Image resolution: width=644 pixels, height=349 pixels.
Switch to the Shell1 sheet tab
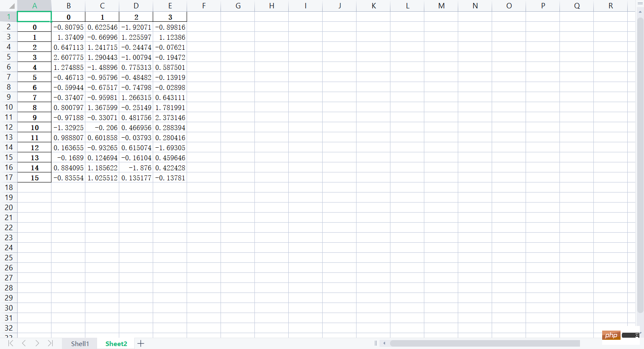click(x=80, y=344)
